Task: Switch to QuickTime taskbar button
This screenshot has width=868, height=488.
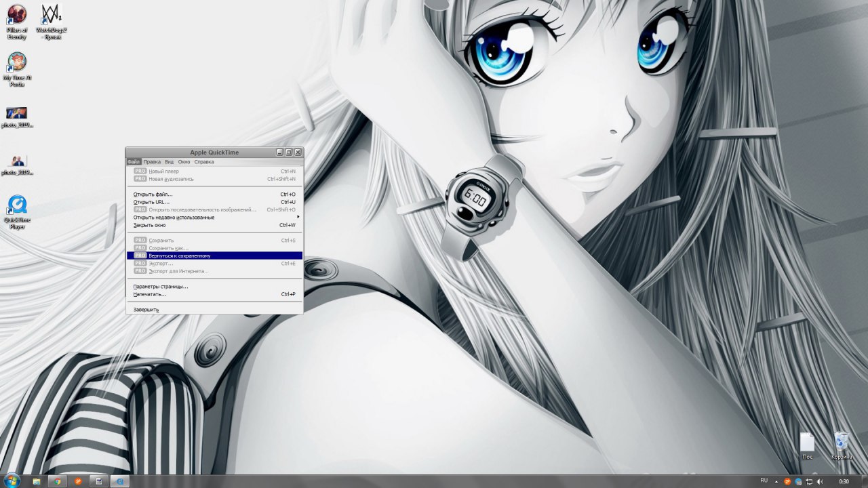Action: click(x=120, y=481)
